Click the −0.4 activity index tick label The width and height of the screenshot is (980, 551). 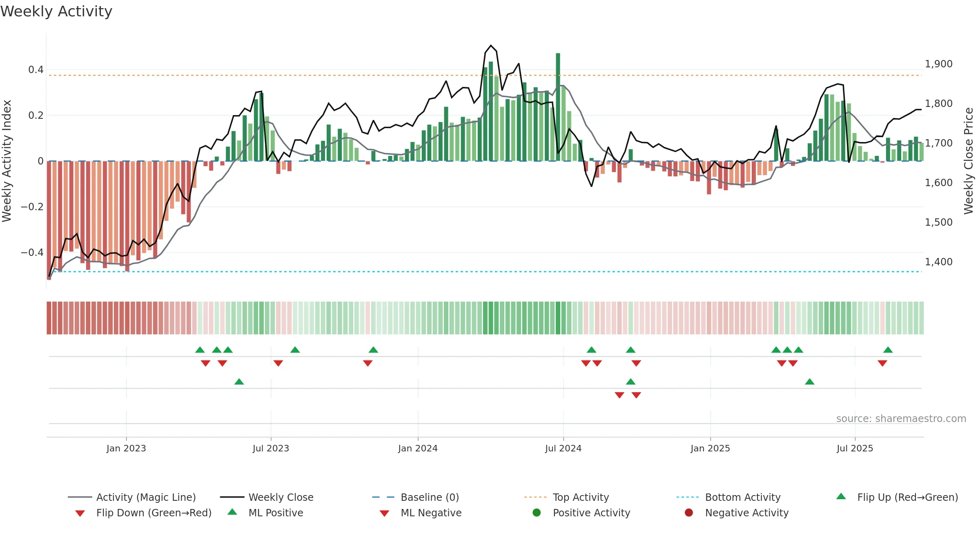32,253
